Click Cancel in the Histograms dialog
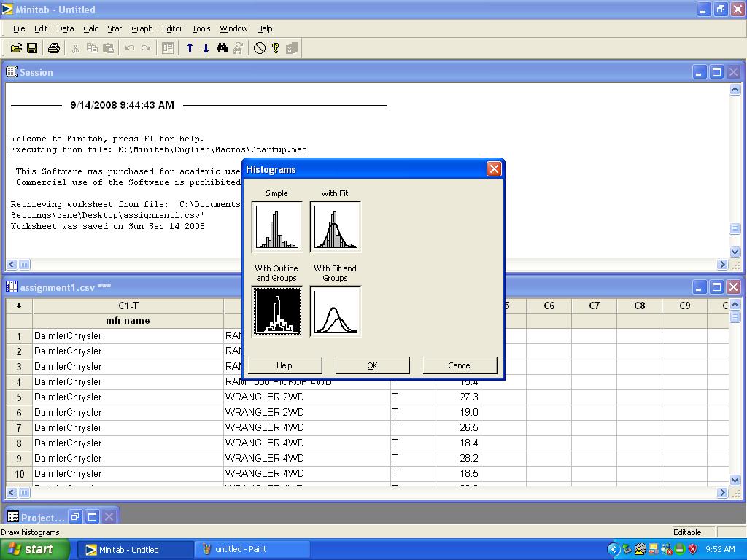 pos(460,365)
